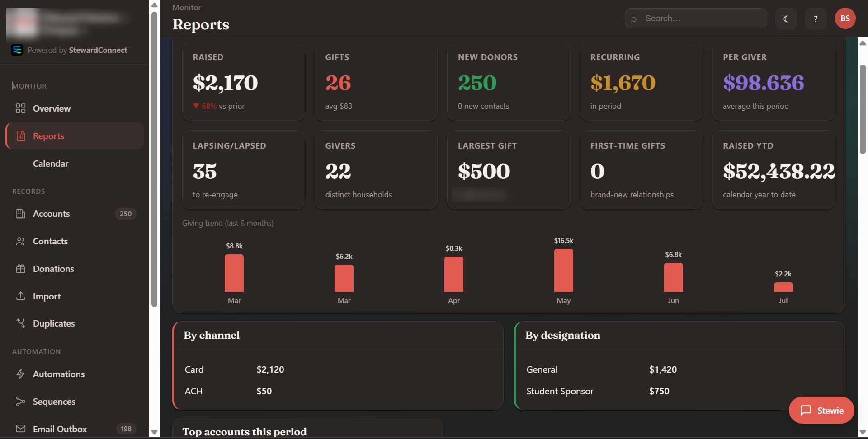Click the Largest Gift $500 card
This screenshot has width=868, height=439.
[x=509, y=170]
